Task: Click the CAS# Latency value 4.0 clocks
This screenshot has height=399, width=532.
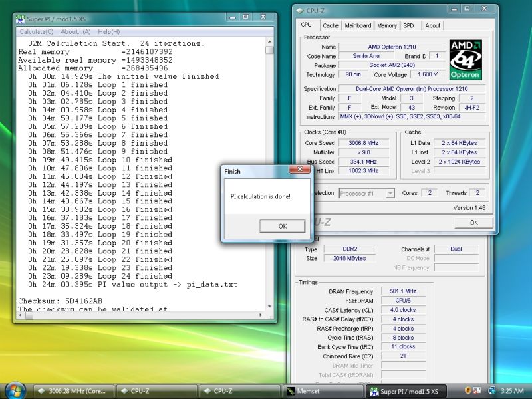Action: click(x=403, y=310)
